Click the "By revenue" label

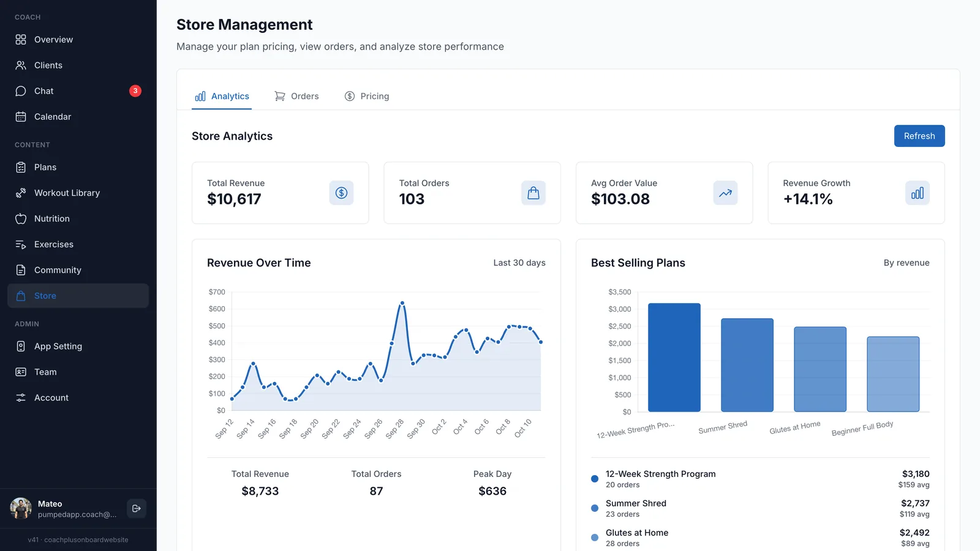click(x=907, y=263)
